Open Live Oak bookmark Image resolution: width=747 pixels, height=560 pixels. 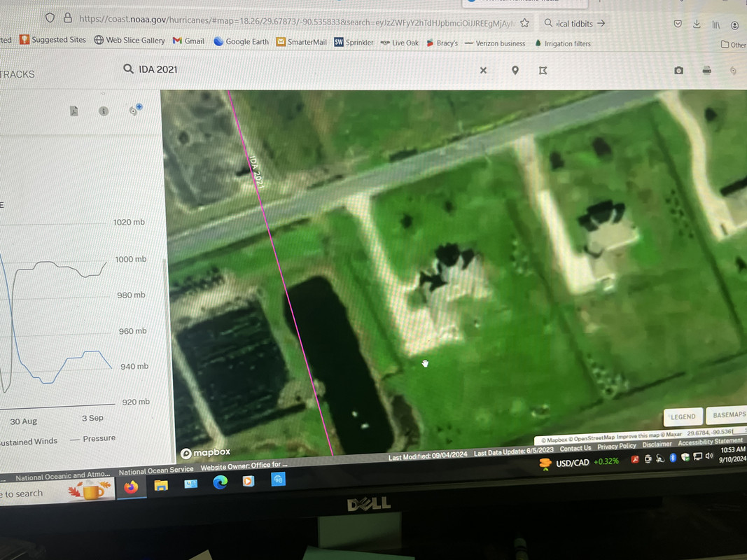(x=400, y=43)
